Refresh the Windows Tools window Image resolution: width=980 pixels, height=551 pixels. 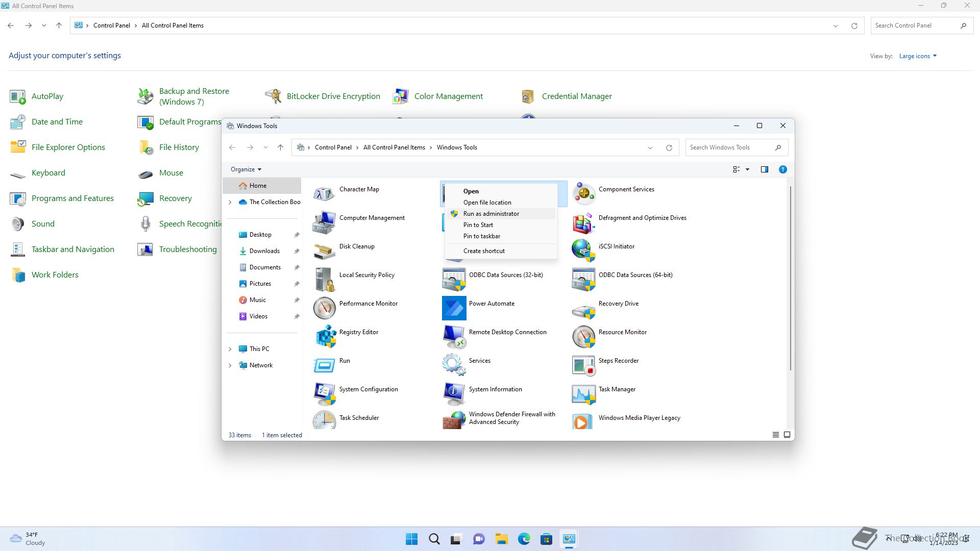pyautogui.click(x=669, y=148)
